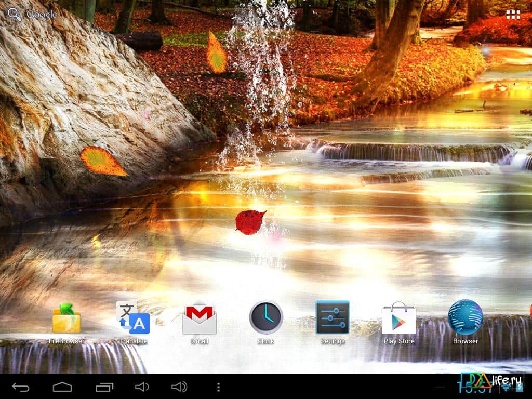This screenshot has width=532, height=399.
Task: Tap the Google search magnifier icon
Action: pyautogui.click(x=15, y=15)
